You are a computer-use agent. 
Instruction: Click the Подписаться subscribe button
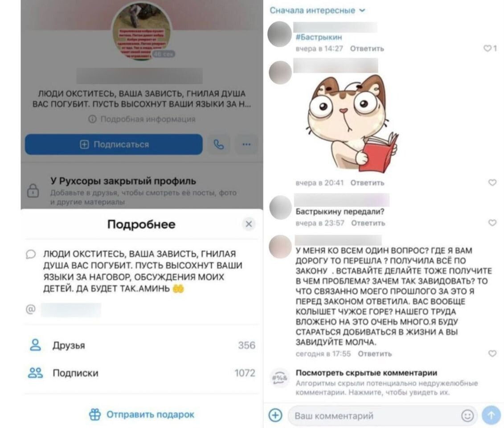(114, 144)
